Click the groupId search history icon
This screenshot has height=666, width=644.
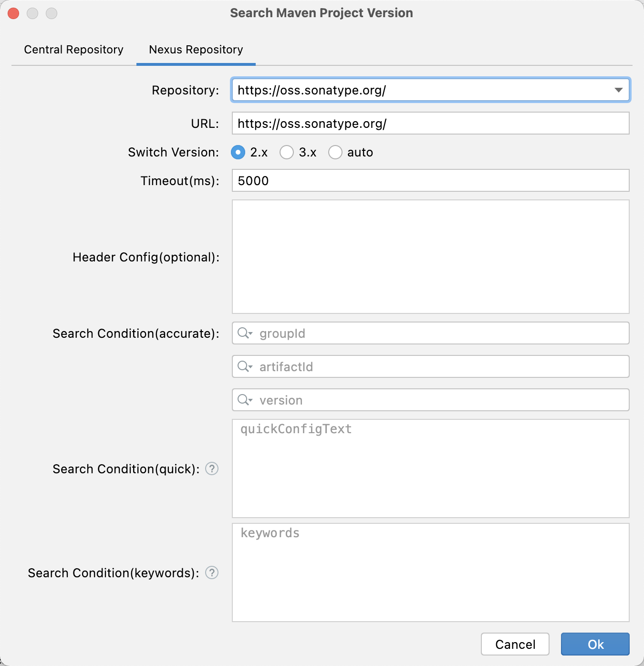245,333
